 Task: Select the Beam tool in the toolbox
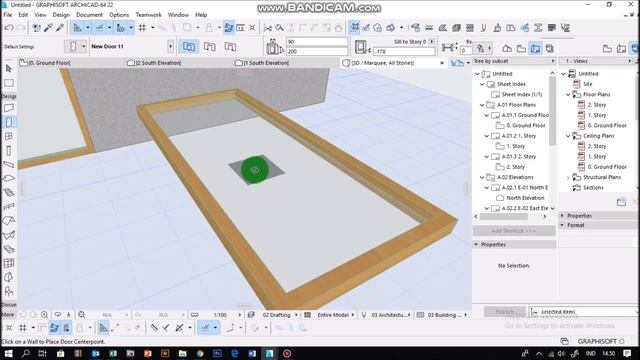9,164
